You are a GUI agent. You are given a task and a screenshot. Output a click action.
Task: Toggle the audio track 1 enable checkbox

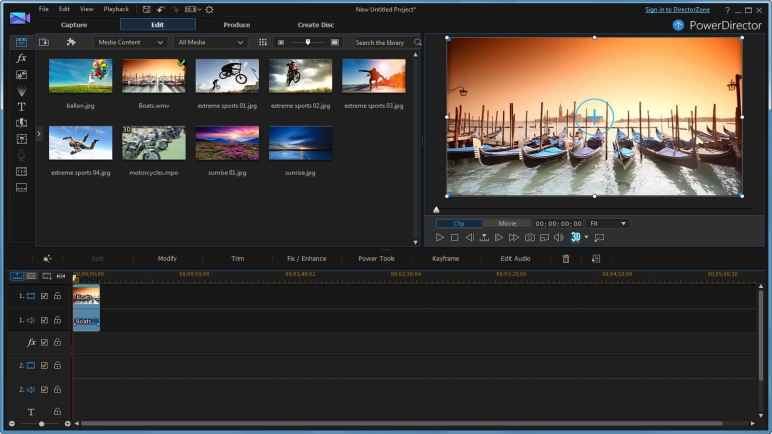coord(44,320)
